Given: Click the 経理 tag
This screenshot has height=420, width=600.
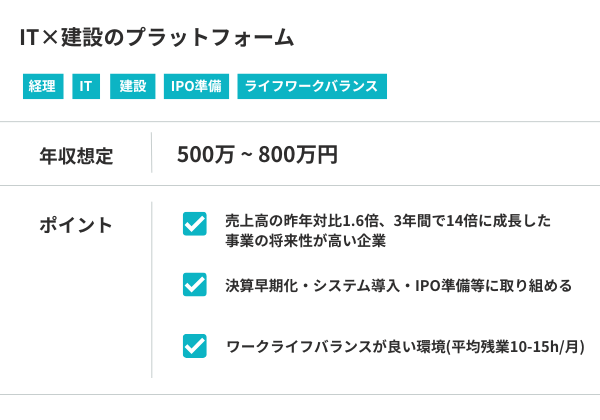Looking at the screenshot, I should click(42, 87).
